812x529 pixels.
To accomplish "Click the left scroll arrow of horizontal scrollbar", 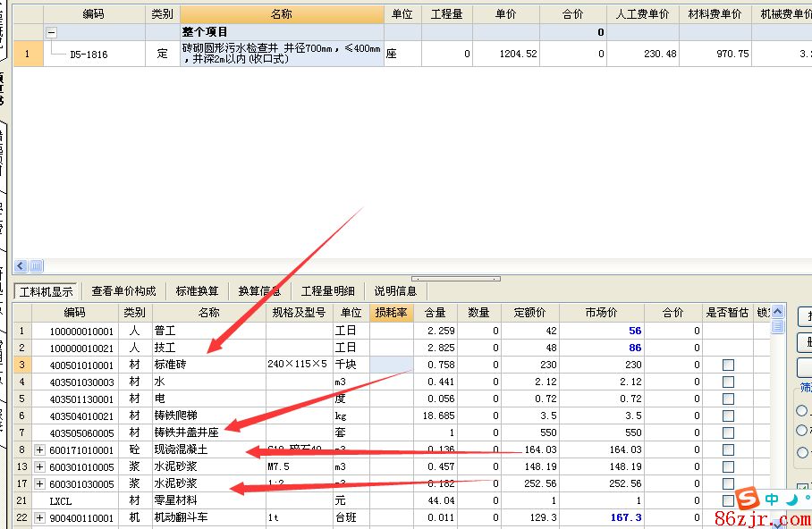I will 21,265.
